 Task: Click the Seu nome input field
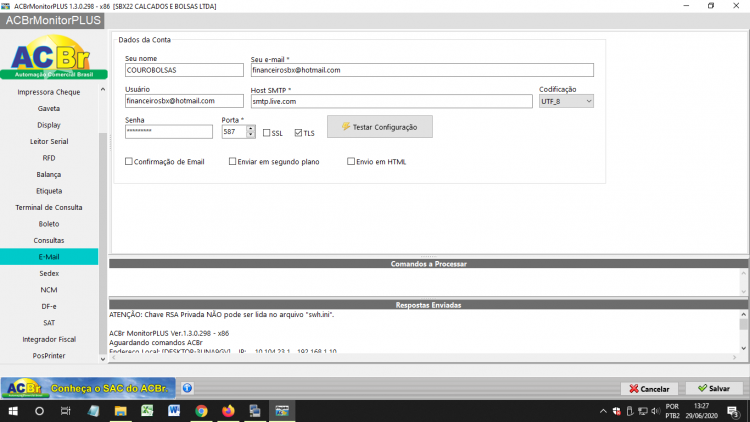[x=184, y=70]
